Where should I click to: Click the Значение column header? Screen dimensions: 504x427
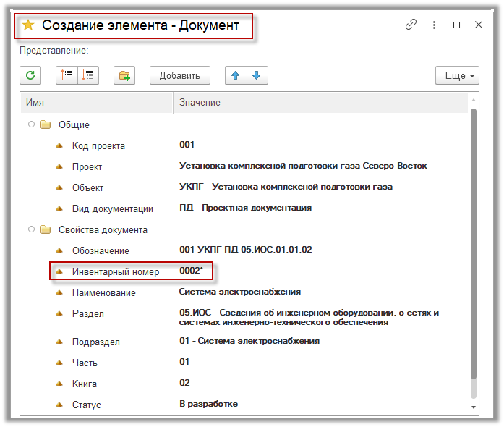click(x=321, y=103)
